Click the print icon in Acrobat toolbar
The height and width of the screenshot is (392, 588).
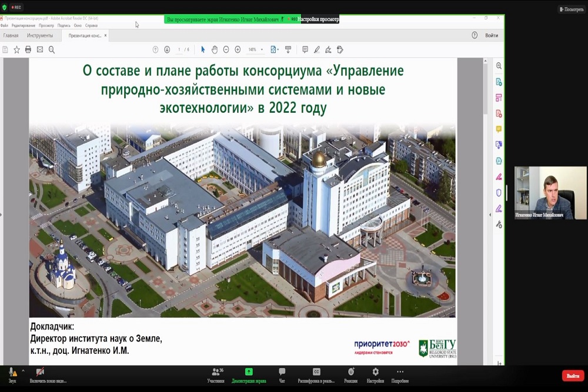pyautogui.click(x=28, y=50)
